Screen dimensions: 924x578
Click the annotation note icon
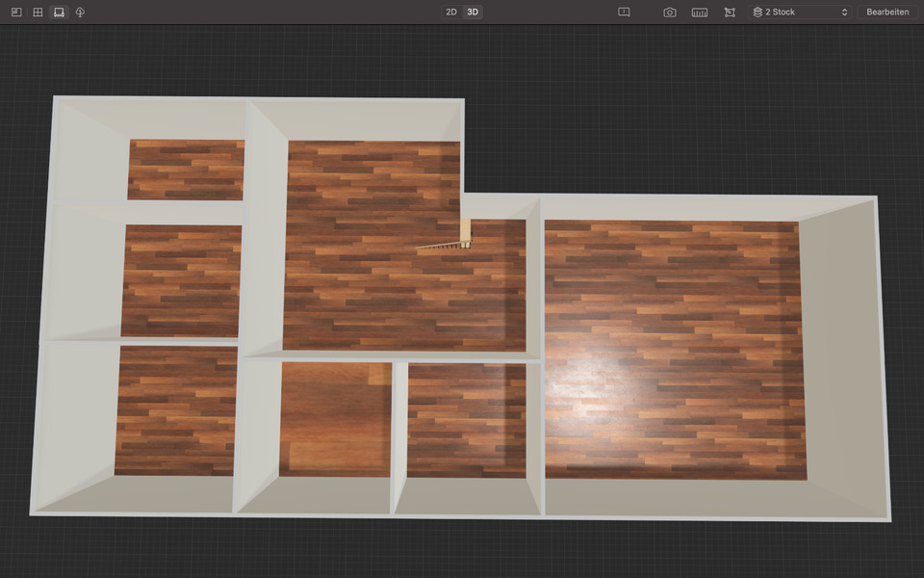[x=624, y=13]
